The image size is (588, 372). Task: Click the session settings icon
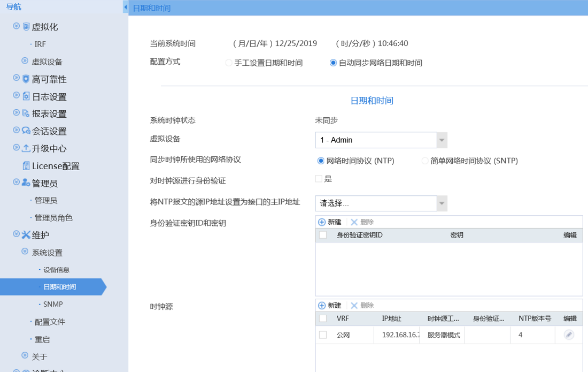point(26,131)
